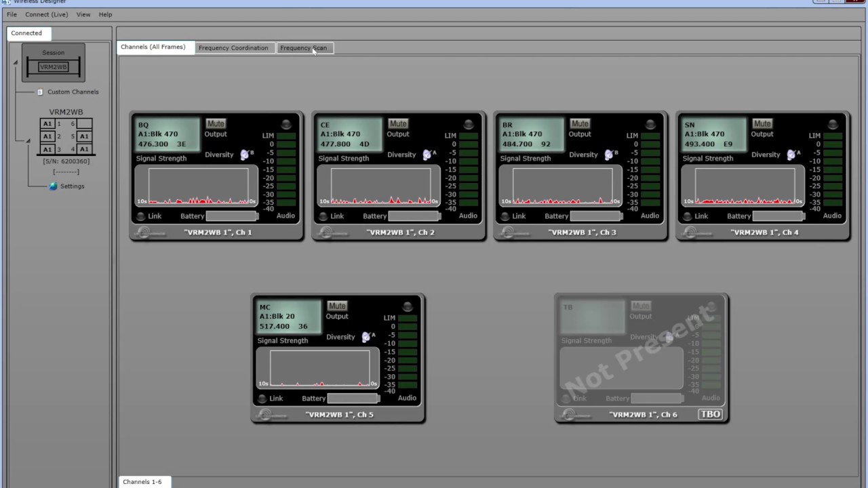Mute the SN channel (Ch 4)

[x=762, y=124]
